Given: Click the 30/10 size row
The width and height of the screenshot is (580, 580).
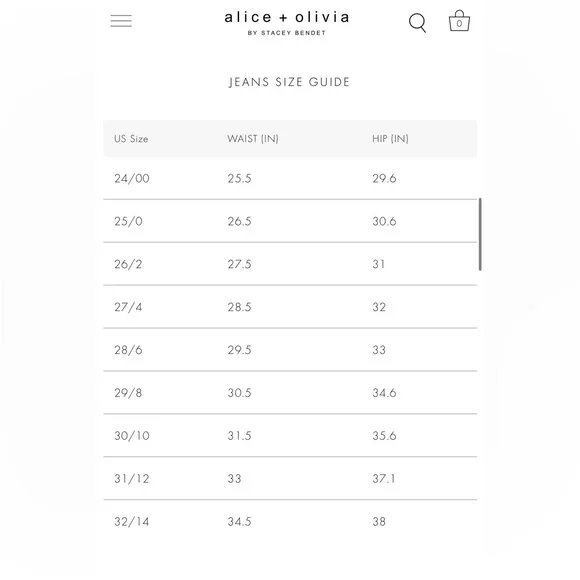Looking at the screenshot, I should pos(290,435).
